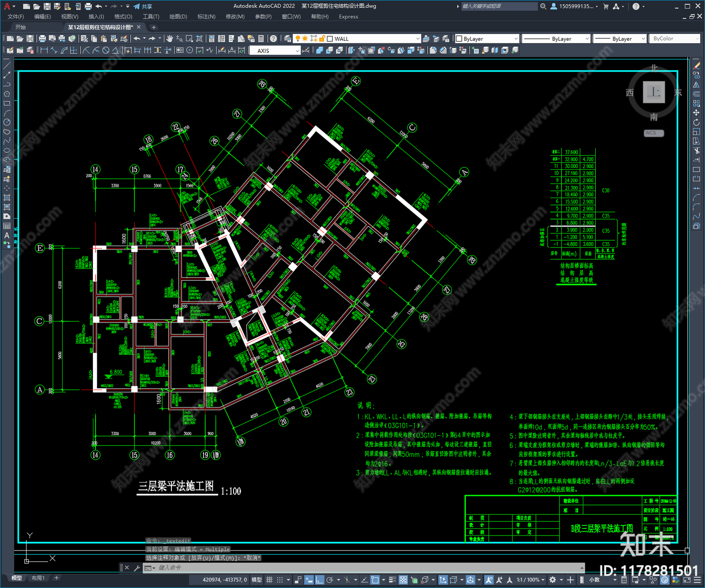Select the Arc Length dimension tool

(64, 50)
